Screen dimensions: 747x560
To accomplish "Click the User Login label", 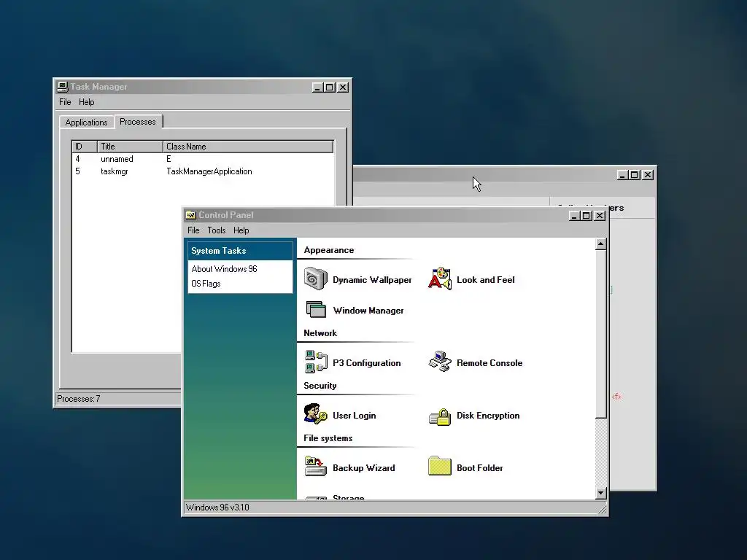I will 354,415.
